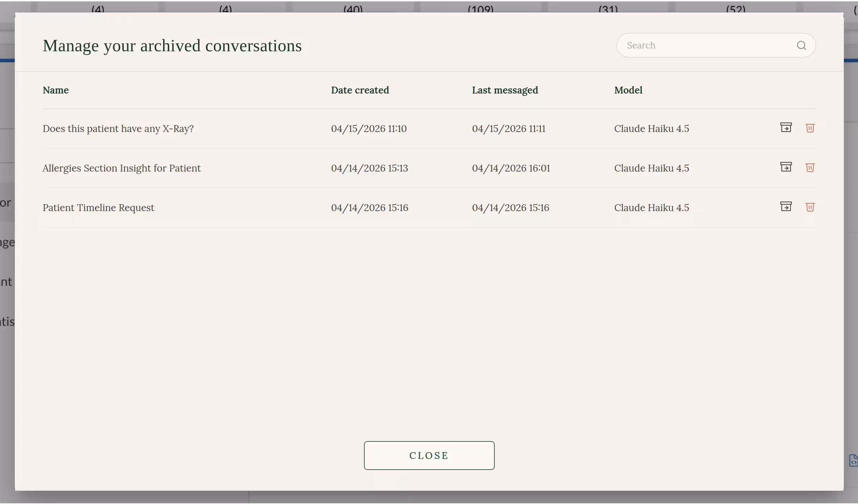Select last messaged 04/14/2026 16:01
858x504 pixels.
[x=511, y=168]
